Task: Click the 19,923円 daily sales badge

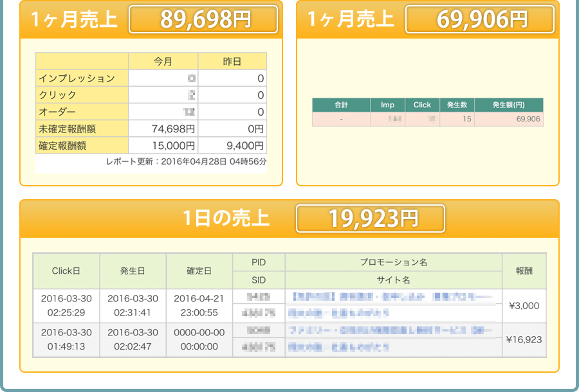Action: (x=370, y=219)
